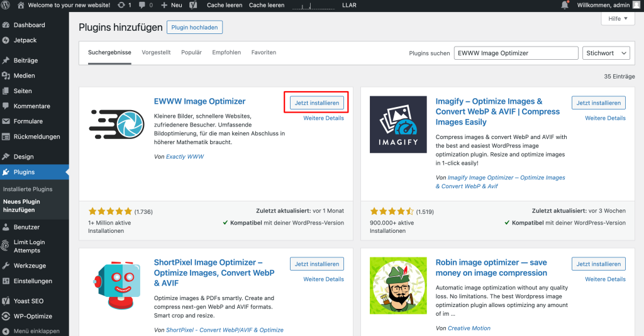Screen dimensions: 644x336
Task: Open Weitere Details for Imagify
Action: click(x=606, y=118)
